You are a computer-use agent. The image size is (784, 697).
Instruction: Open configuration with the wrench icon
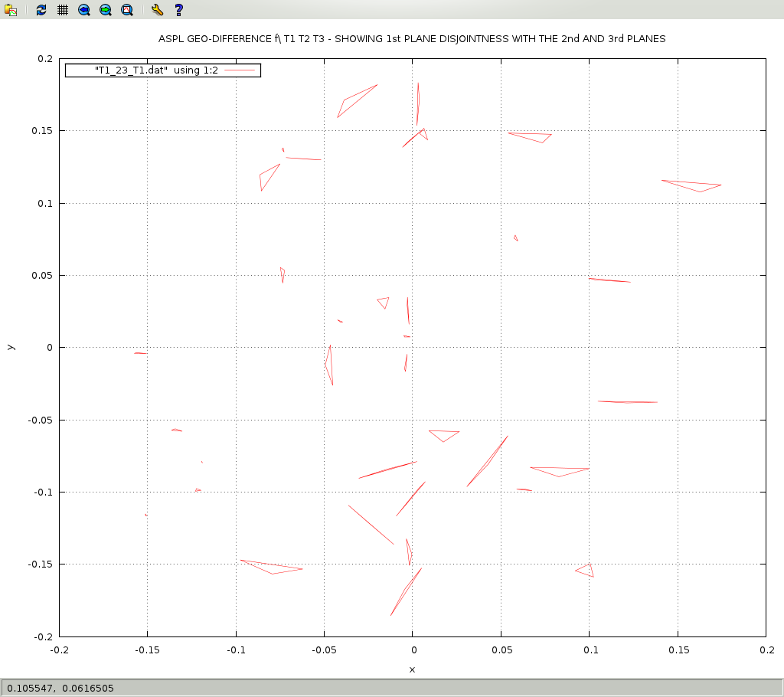coord(157,10)
